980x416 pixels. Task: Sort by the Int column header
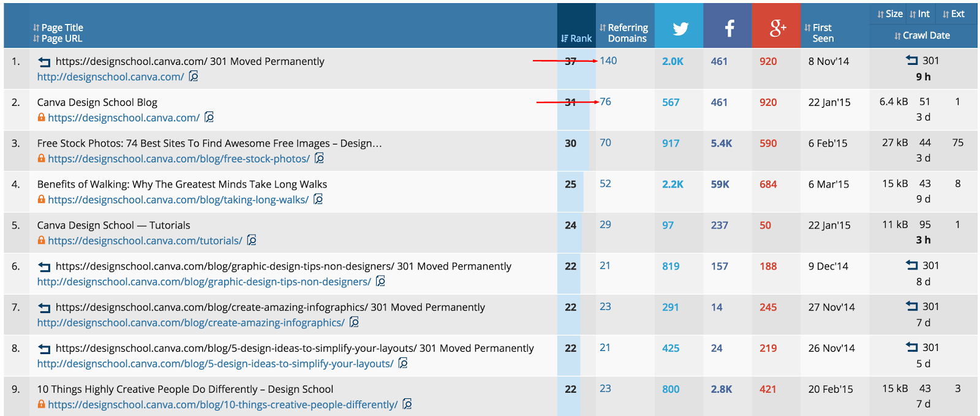pos(921,13)
